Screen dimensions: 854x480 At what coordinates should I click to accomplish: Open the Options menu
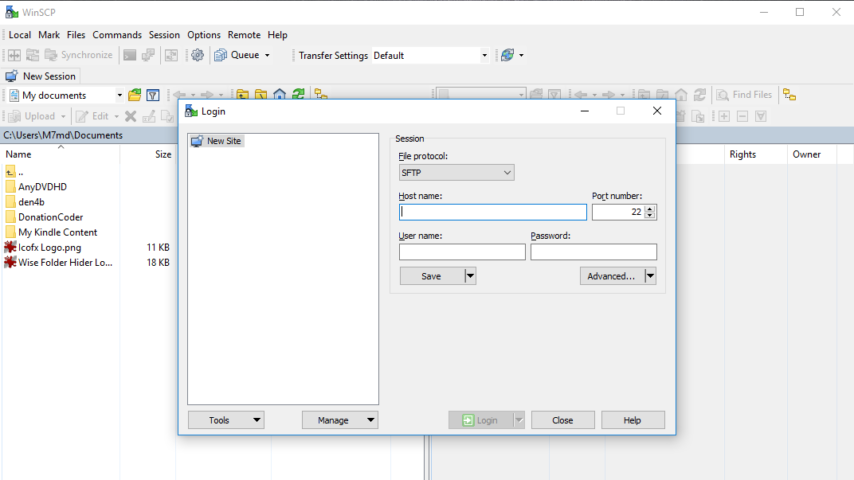click(x=204, y=35)
